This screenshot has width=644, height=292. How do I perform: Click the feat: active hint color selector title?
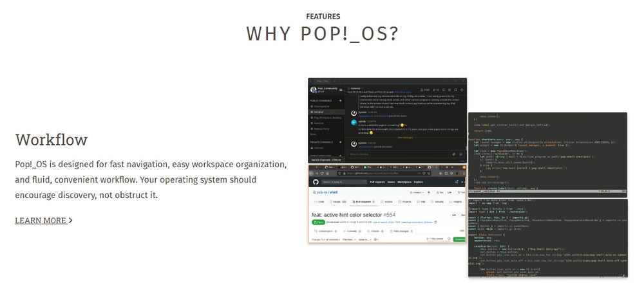tap(346, 215)
